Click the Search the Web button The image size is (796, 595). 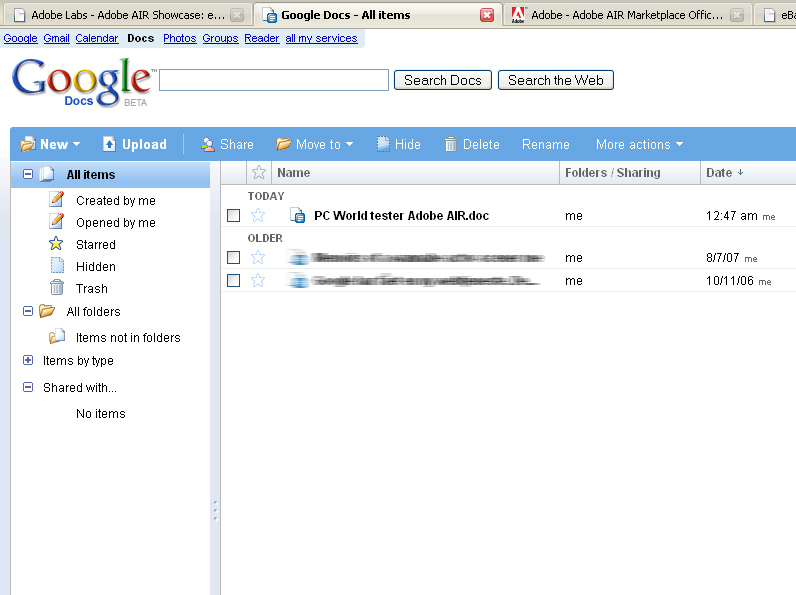556,80
